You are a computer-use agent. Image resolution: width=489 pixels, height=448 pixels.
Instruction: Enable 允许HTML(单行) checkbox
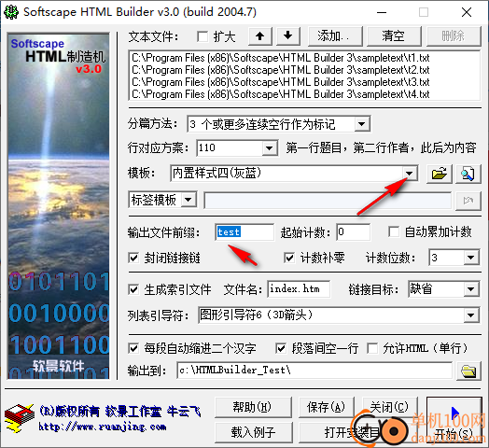tap(372, 348)
